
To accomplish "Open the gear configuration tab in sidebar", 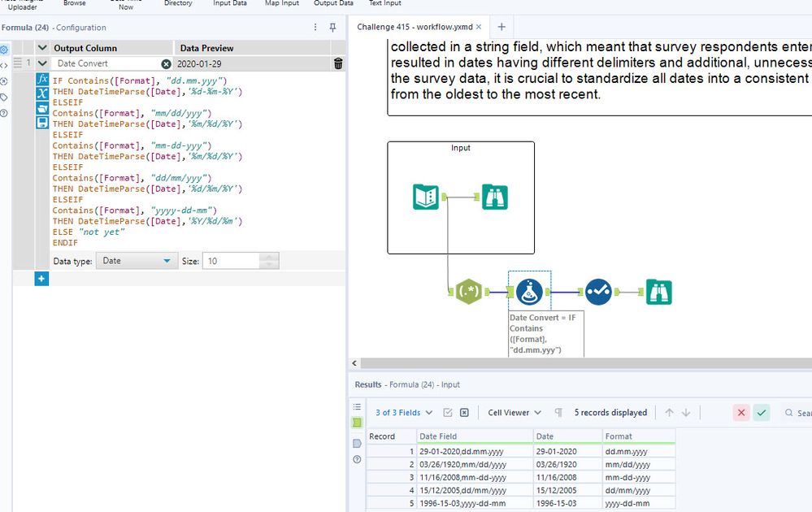I will [4, 50].
